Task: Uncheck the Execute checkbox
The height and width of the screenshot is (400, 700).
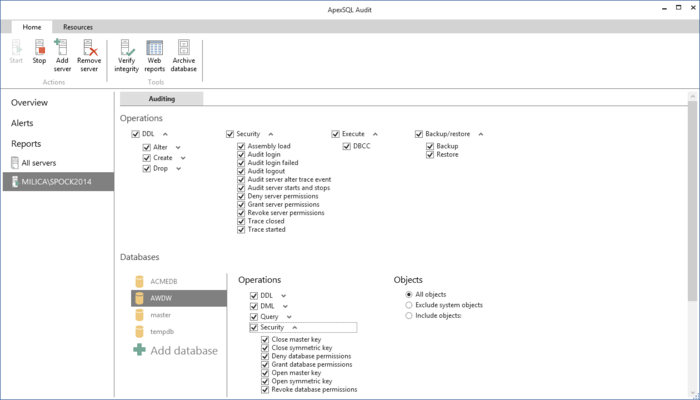Action: coord(335,134)
